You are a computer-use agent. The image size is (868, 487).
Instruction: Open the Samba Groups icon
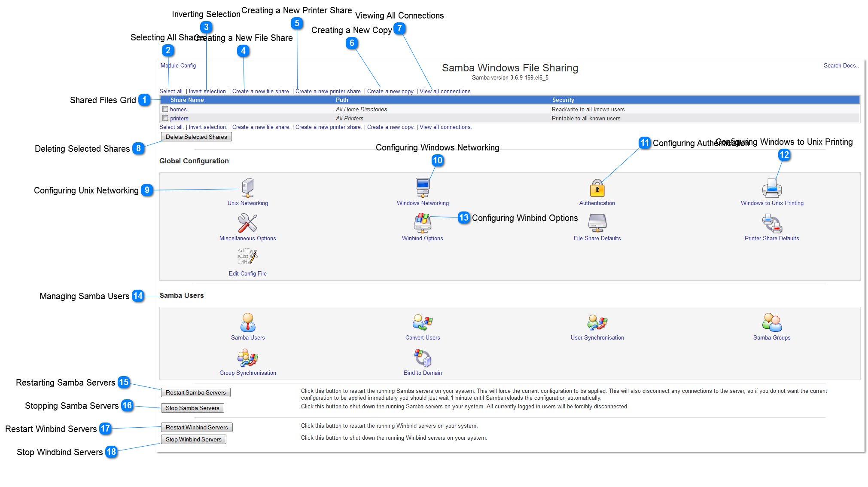772,322
